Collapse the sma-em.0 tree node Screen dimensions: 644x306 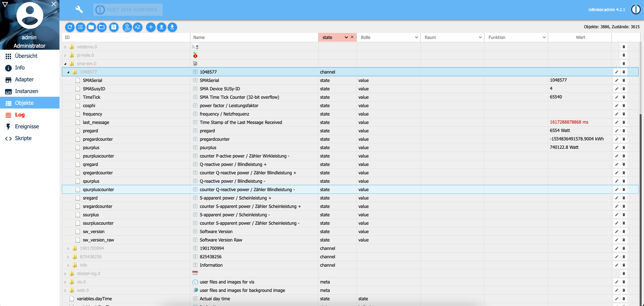coord(65,64)
